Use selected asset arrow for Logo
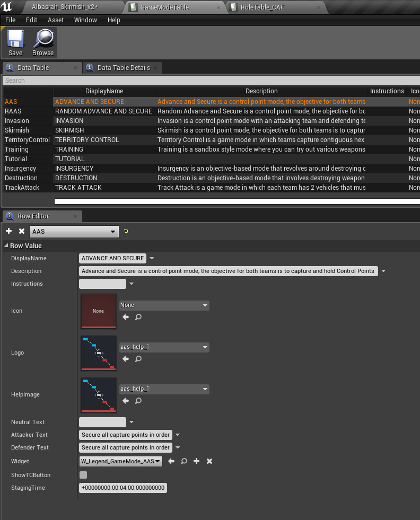The image size is (420, 520). point(126,359)
